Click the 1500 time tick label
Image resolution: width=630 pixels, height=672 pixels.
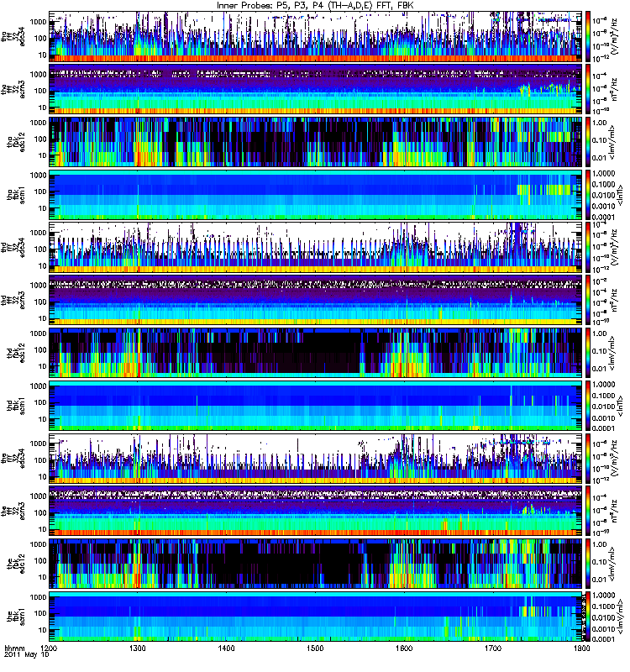point(316,648)
